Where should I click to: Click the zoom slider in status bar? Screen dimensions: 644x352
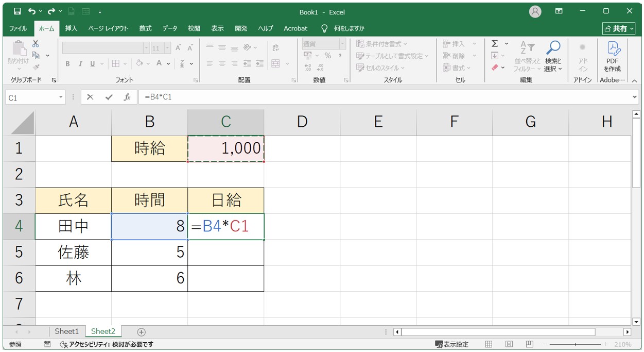tap(576, 344)
